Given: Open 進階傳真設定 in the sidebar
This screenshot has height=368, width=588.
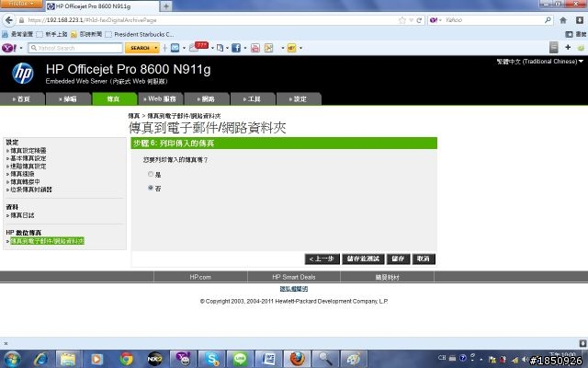Looking at the screenshot, I should tap(28, 167).
